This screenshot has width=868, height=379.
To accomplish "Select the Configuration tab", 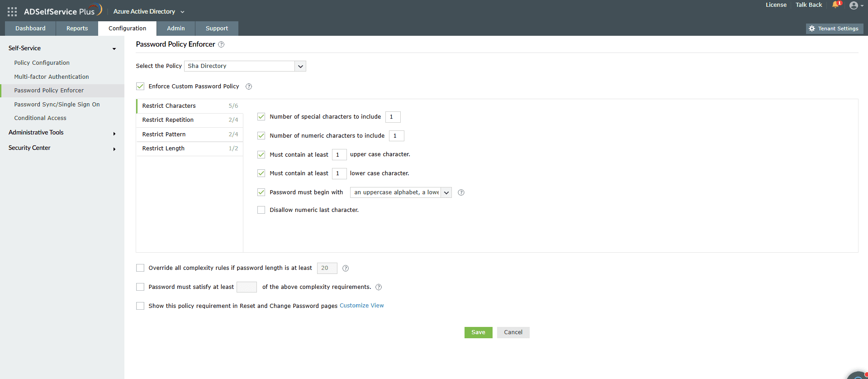I will [x=128, y=28].
